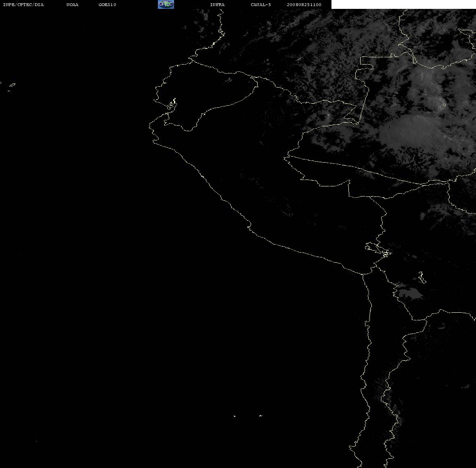Select the GOES10 satellite label

[107, 4]
